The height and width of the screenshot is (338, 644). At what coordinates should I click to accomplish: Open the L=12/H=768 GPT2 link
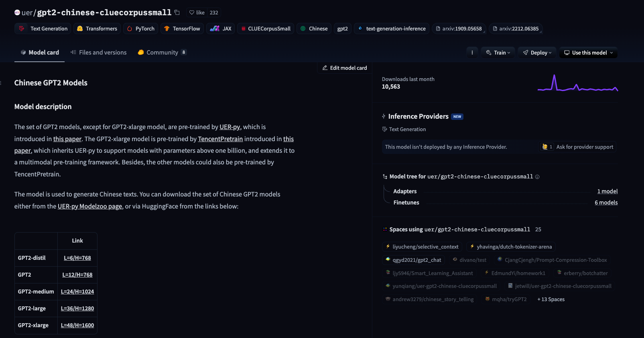tap(77, 275)
